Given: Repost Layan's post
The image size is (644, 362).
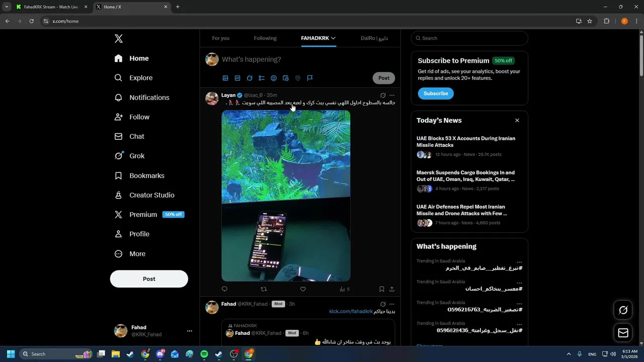Looking at the screenshot, I should [264, 289].
